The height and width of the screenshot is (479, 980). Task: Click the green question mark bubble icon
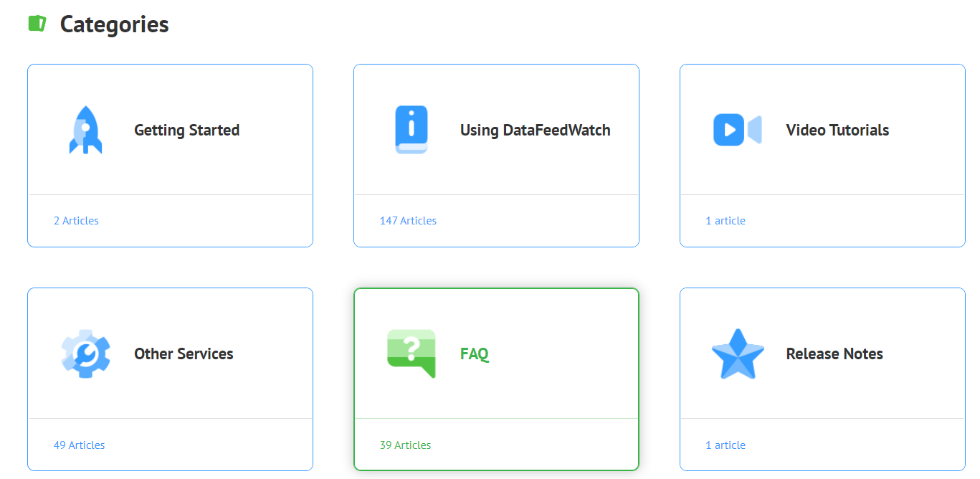click(x=411, y=354)
